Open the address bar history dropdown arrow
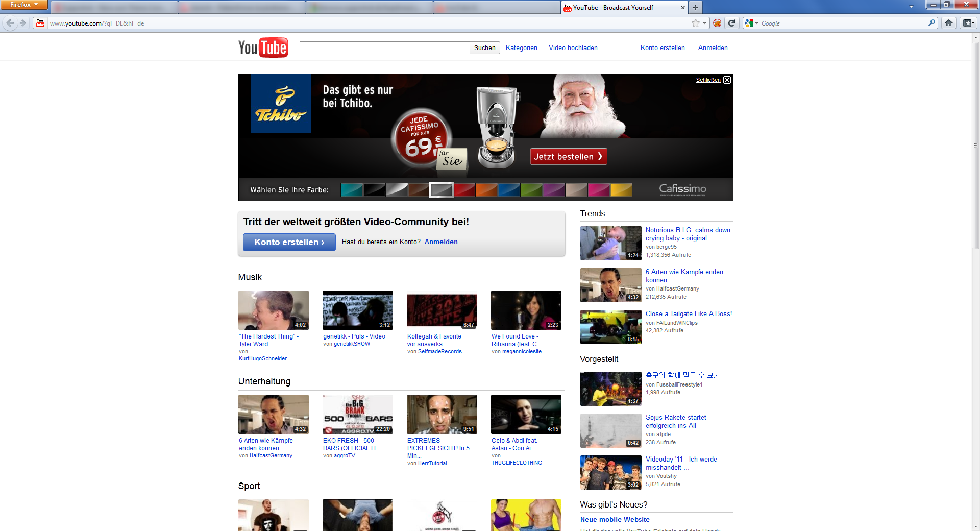The width and height of the screenshot is (980, 531). (704, 23)
